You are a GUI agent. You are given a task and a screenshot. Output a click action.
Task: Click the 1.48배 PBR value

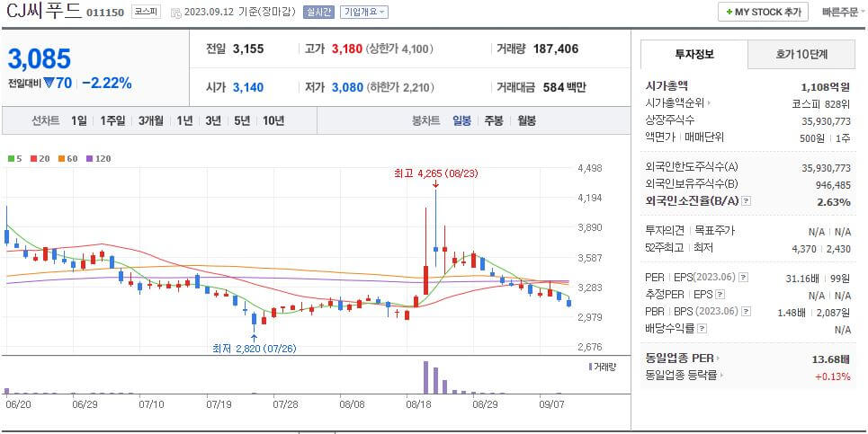click(791, 313)
